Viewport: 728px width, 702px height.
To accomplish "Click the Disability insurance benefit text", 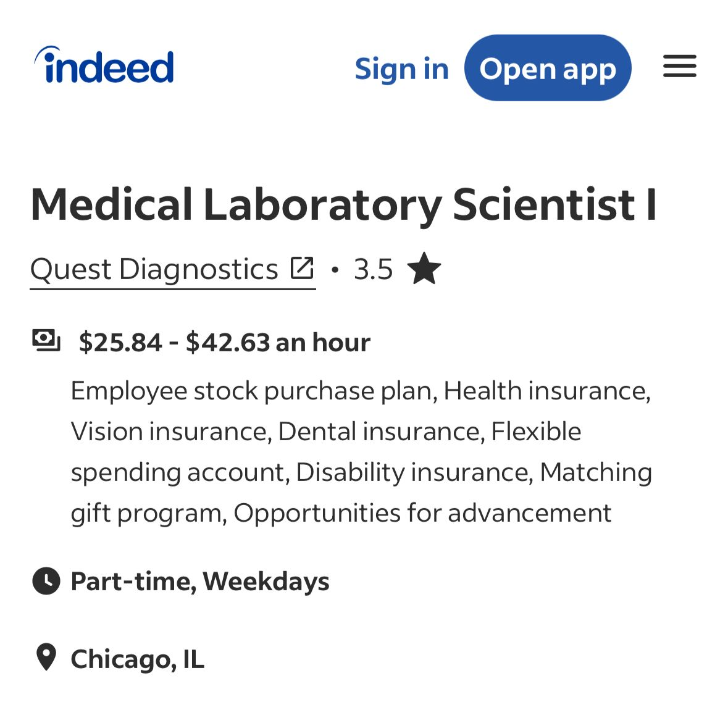I will click(414, 472).
